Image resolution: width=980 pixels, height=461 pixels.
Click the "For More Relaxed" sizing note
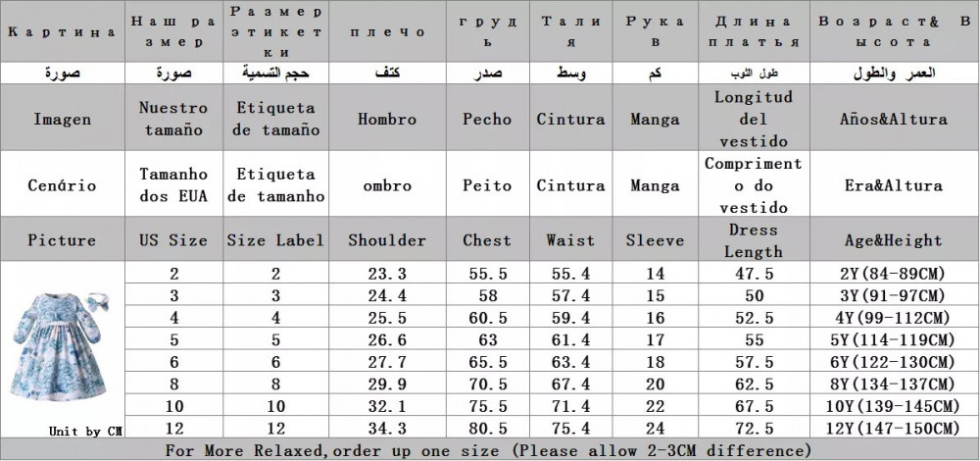(x=487, y=451)
